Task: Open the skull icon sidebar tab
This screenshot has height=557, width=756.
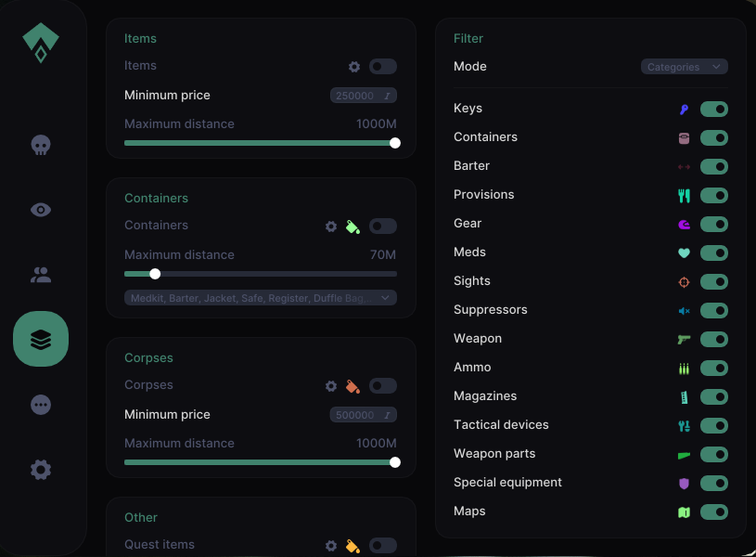Action: click(x=41, y=145)
